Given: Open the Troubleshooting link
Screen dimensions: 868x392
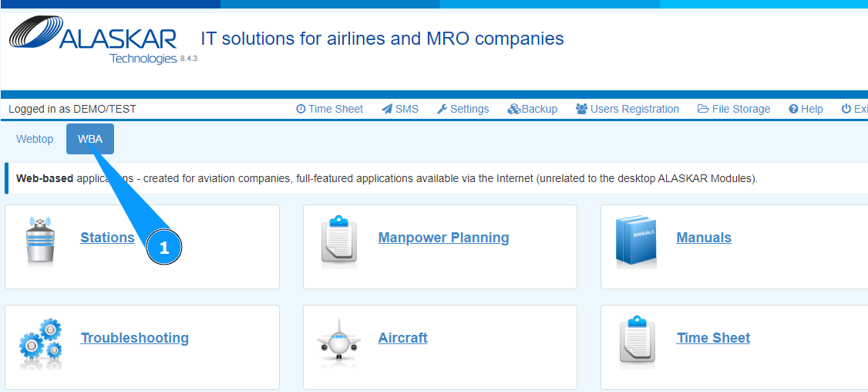Looking at the screenshot, I should 135,338.
